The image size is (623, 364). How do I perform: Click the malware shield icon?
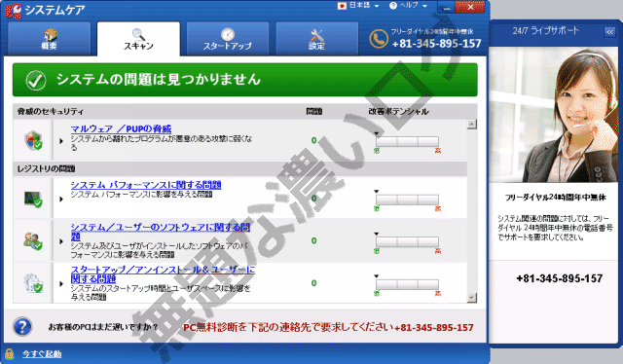point(33,141)
